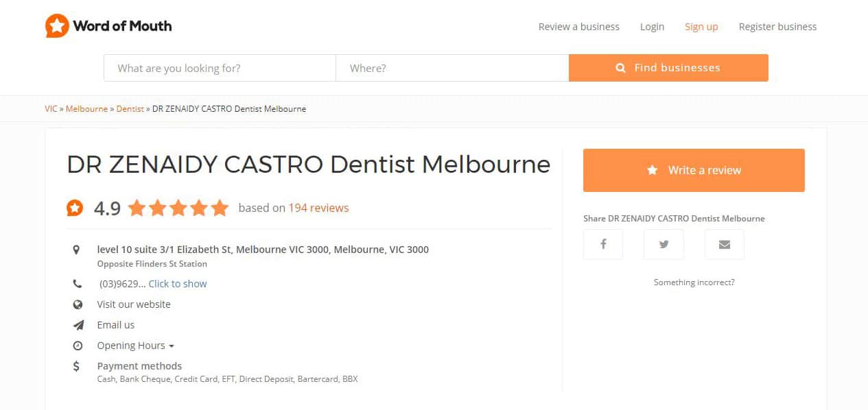This screenshot has width=868, height=410.
Task: Open the 194 reviews link
Action: pos(318,208)
